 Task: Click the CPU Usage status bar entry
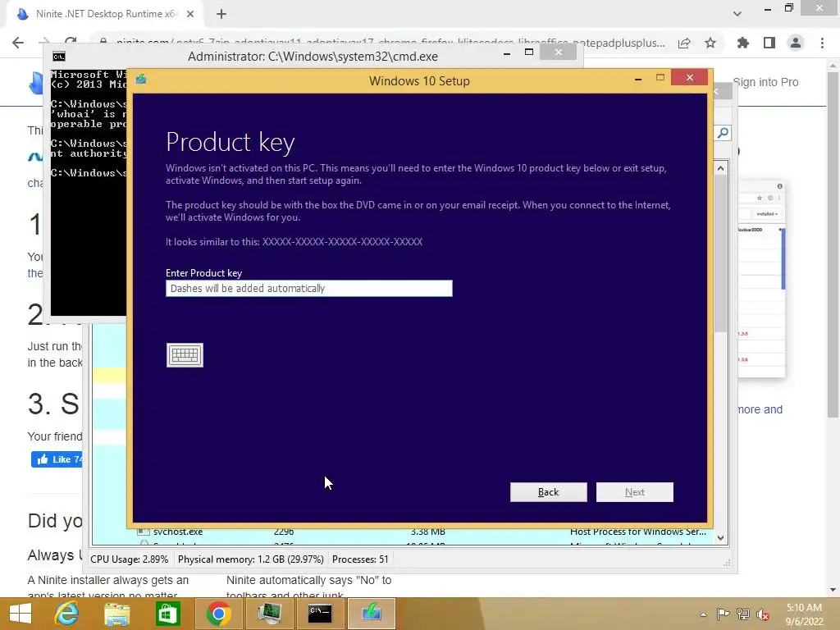[x=129, y=559]
